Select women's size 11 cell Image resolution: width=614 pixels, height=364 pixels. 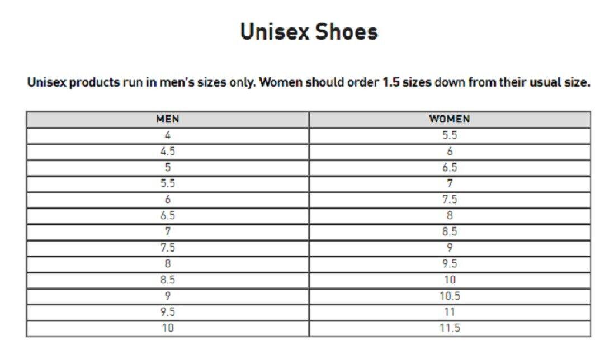[x=450, y=312]
